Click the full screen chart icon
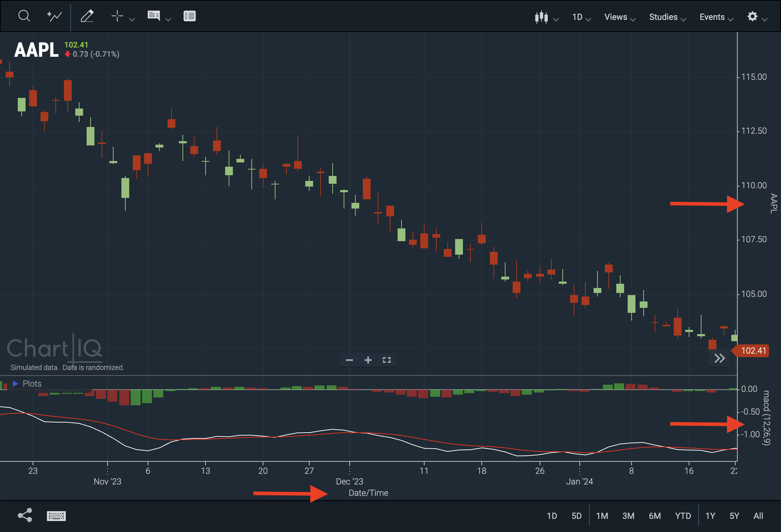The image size is (781, 532). (387, 360)
